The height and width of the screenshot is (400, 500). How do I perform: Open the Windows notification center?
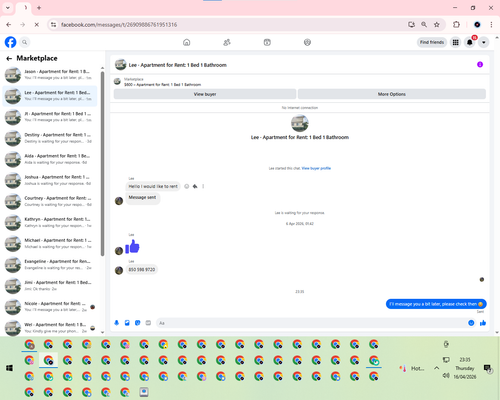[488, 368]
